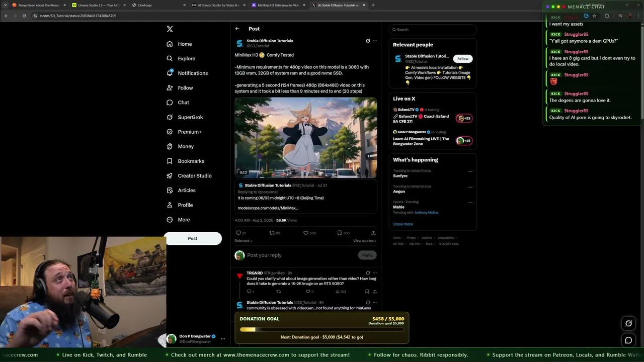Image resolution: width=644 pixels, height=362 pixels.
Task: Open the Stable Diffusion Tutorials author avatar
Action: tap(239, 44)
